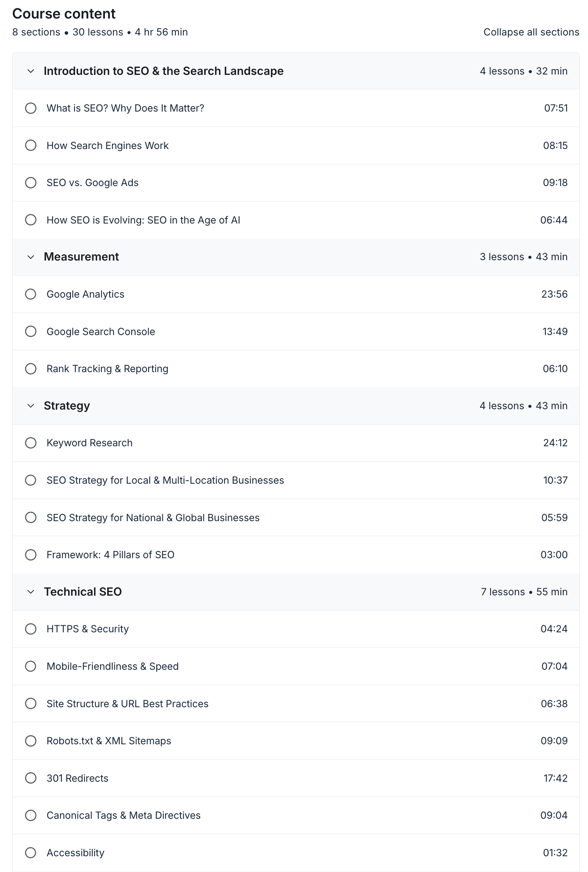Collapse the Measurement section chevron
This screenshot has height=872, width=588.
pyautogui.click(x=31, y=257)
